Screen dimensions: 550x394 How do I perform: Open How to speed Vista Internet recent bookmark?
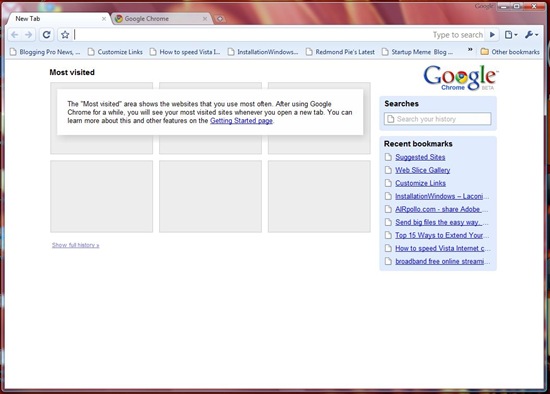coord(443,248)
